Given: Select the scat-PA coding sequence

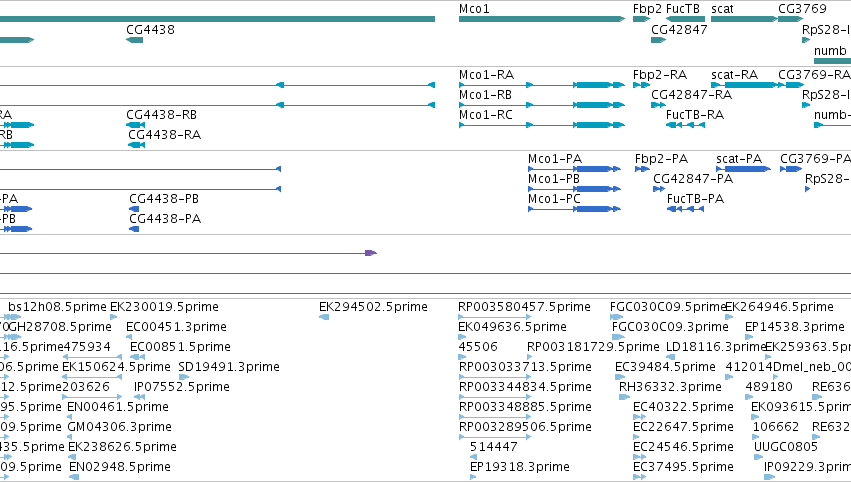Looking at the screenshot, I should pos(744,169).
